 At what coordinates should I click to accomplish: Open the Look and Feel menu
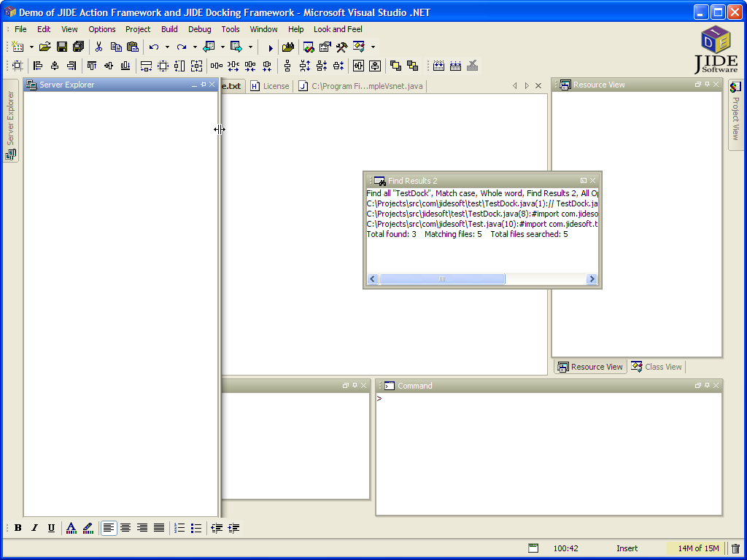coord(338,29)
